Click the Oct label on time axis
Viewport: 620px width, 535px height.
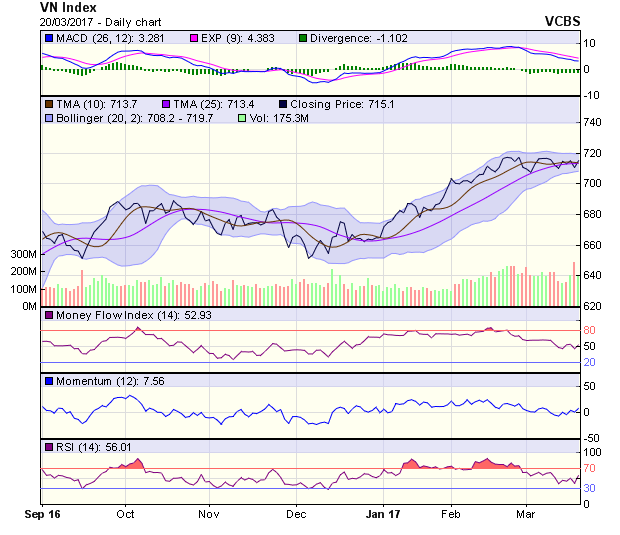point(125,514)
